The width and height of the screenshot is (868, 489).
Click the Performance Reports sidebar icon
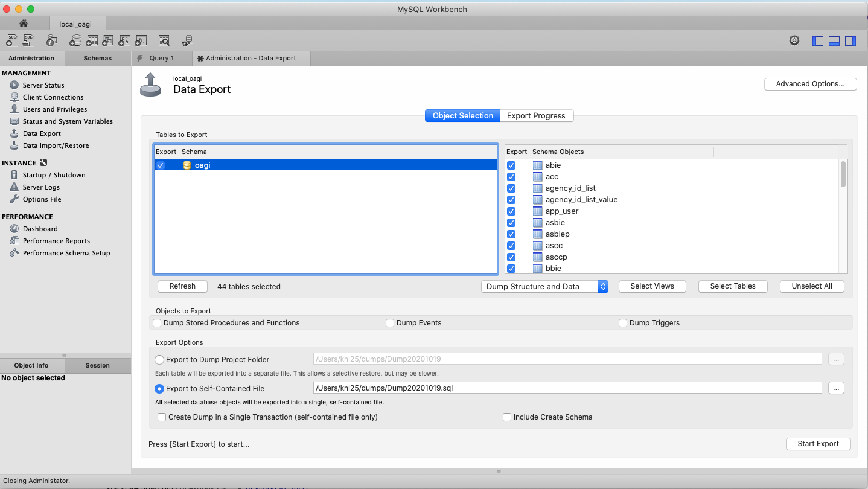tap(14, 241)
